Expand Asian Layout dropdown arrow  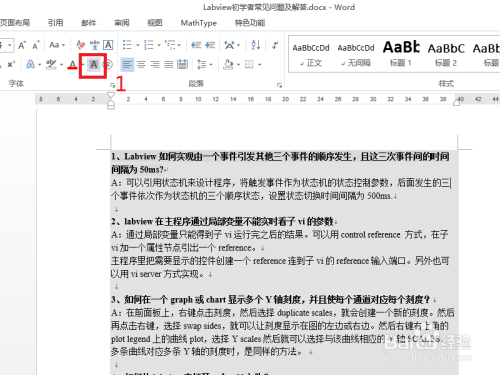click(239, 45)
